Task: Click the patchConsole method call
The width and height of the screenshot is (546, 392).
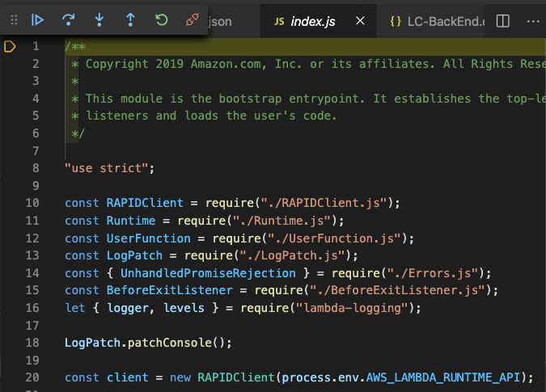Action: tap(170, 343)
